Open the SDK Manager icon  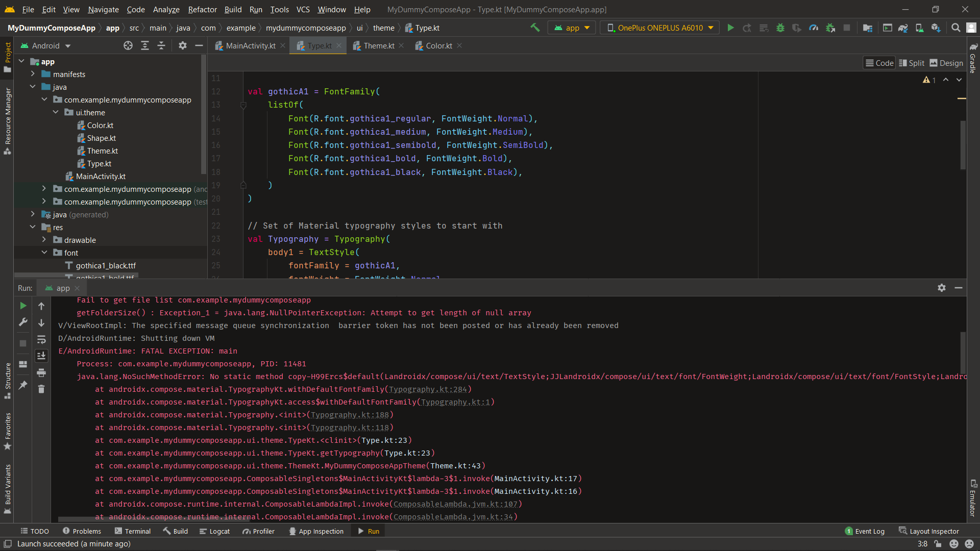[936, 28]
